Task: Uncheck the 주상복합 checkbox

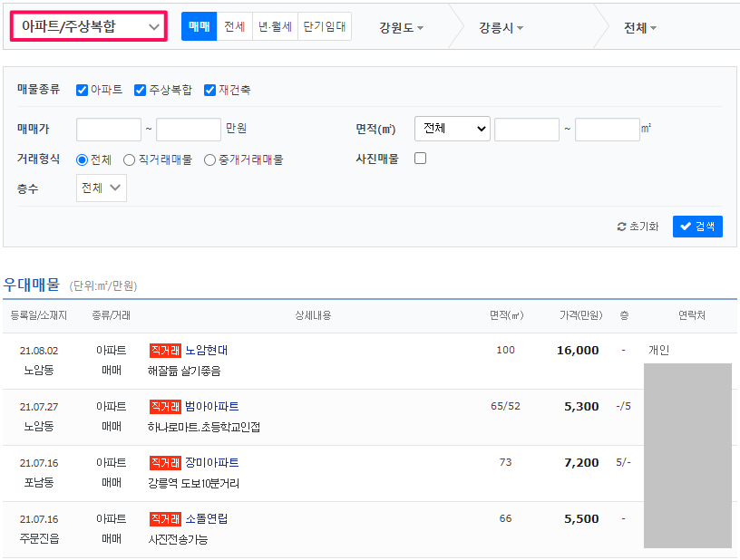Action: pos(141,90)
